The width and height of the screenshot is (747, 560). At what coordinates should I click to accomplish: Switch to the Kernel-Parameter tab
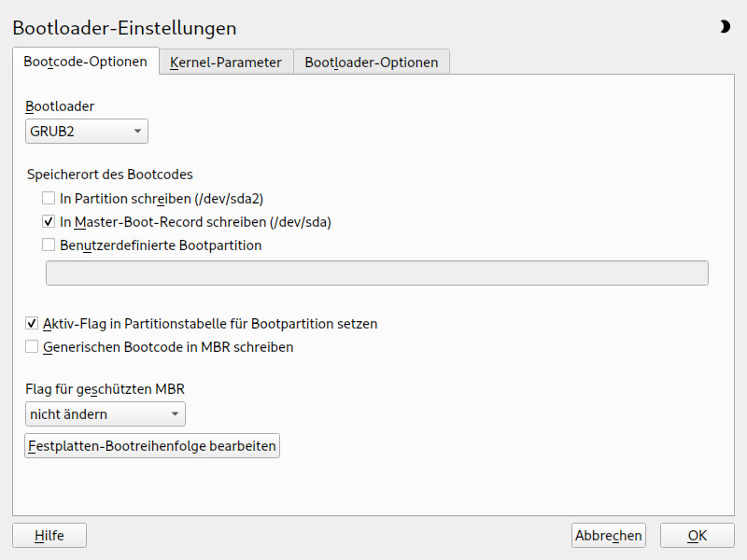point(225,63)
